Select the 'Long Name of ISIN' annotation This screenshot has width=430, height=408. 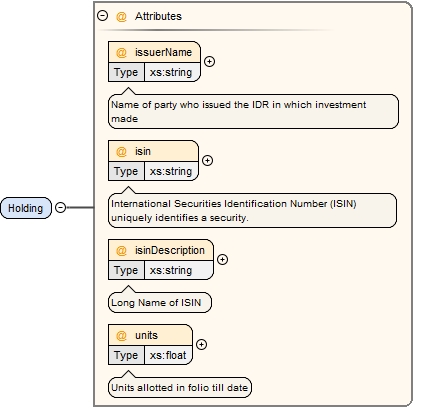point(160,303)
